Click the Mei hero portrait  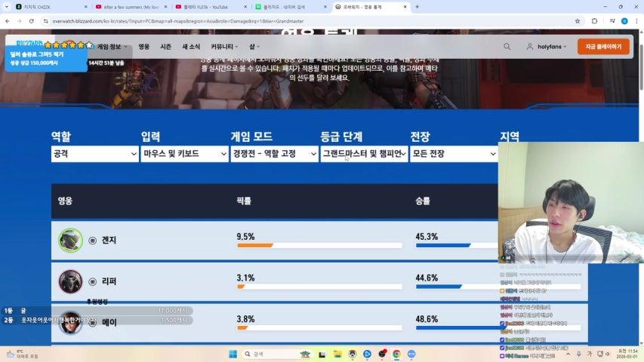[x=70, y=323]
